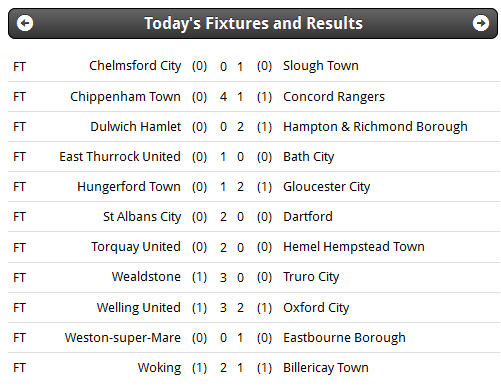Select Billericay Town team name
Viewport: 501px width, 389px height.
(326, 368)
